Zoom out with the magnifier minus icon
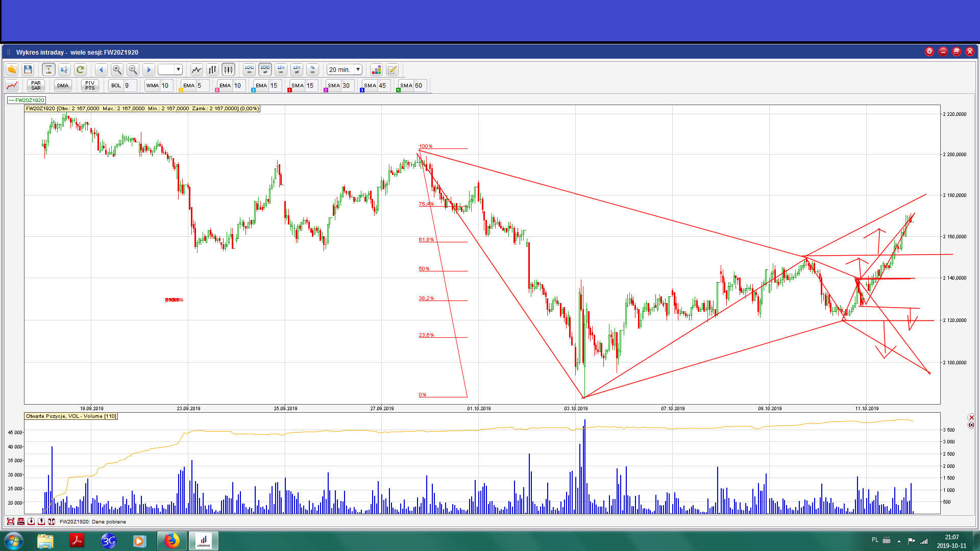This screenshot has width=980, height=551. tap(133, 69)
